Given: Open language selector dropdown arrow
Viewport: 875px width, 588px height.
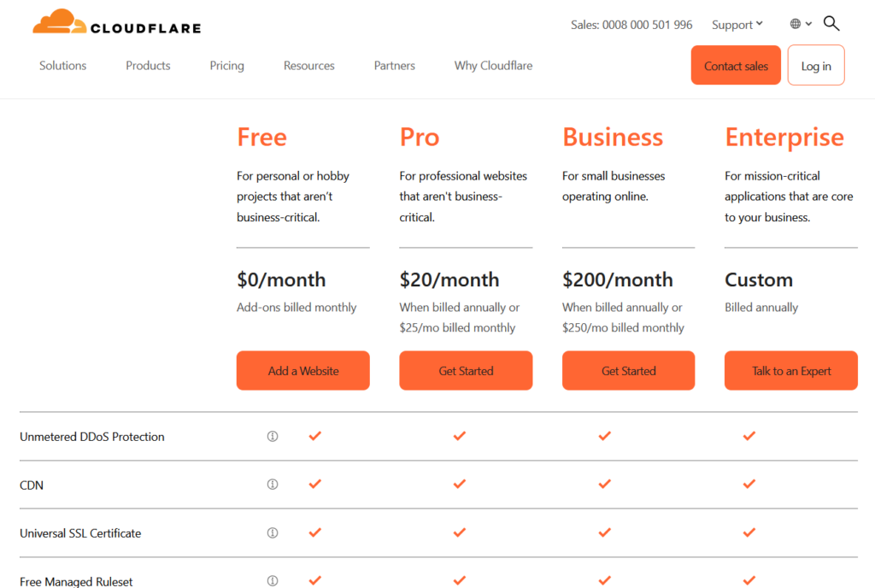Looking at the screenshot, I should click(808, 24).
